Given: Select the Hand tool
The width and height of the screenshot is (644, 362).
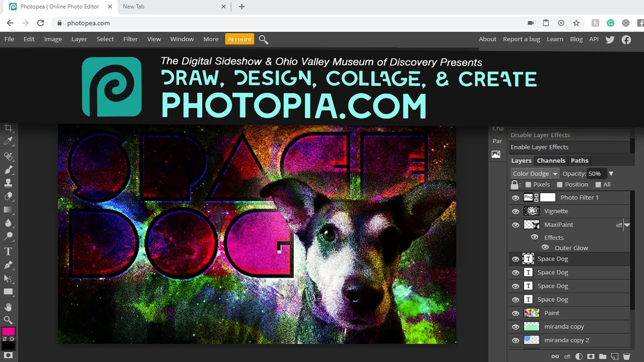Looking at the screenshot, I should 8,307.
